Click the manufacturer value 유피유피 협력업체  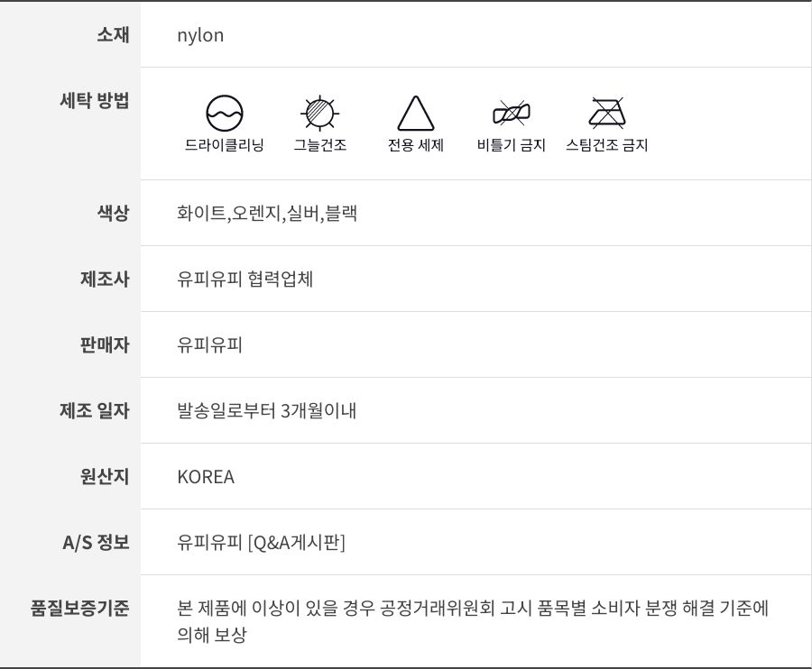click(245, 280)
